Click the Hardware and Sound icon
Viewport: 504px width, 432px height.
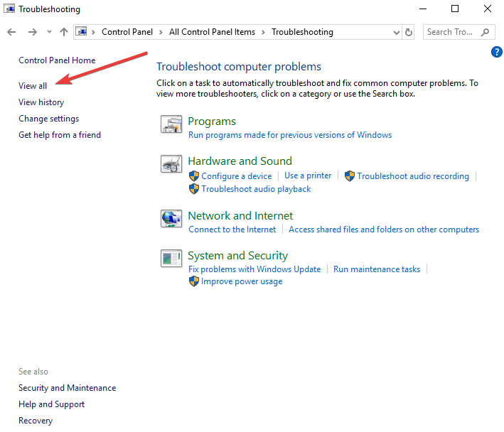click(x=171, y=164)
